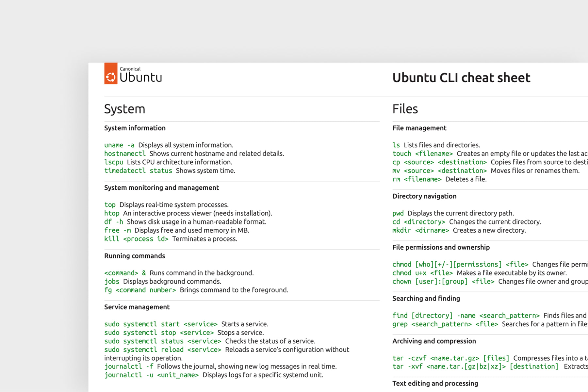Click 'chown [user]:[group] <file>' command
The height and width of the screenshot is (392, 588).
[443, 282]
